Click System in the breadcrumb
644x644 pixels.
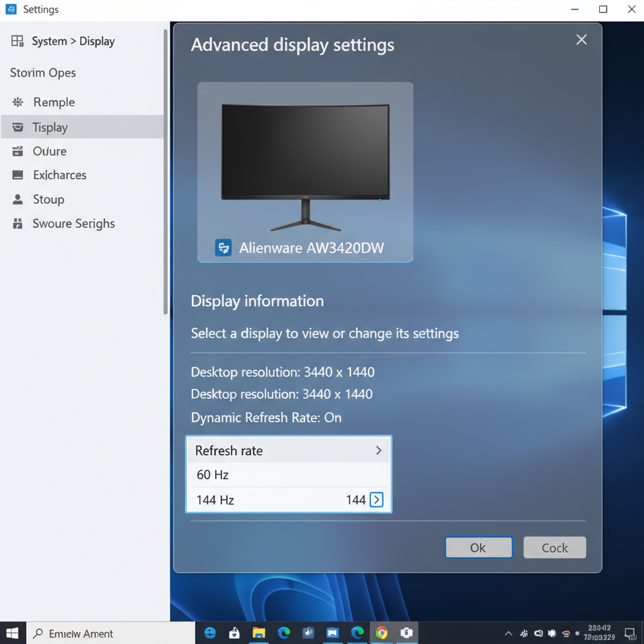tap(49, 41)
